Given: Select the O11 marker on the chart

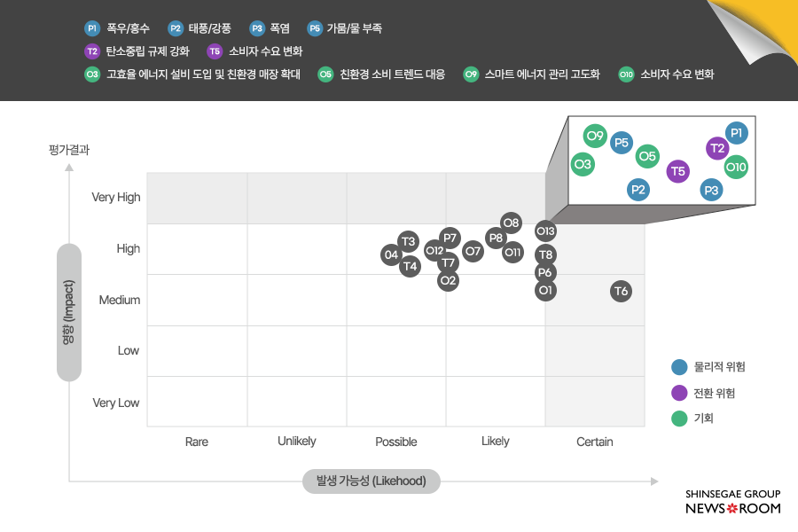Looking at the screenshot, I should pyautogui.click(x=512, y=253).
